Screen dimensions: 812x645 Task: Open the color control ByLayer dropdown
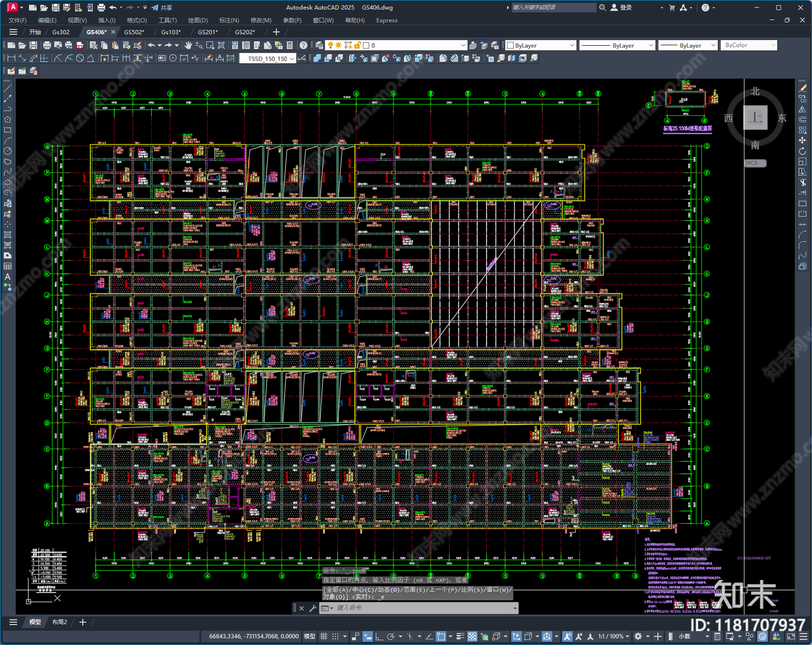point(540,45)
